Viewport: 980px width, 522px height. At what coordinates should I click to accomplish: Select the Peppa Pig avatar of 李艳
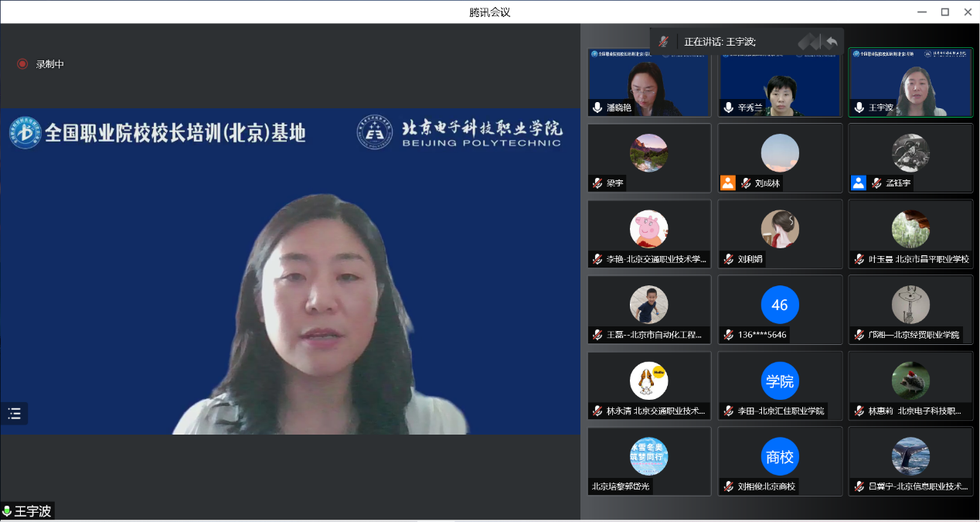pyautogui.click(x=648, y=229)
